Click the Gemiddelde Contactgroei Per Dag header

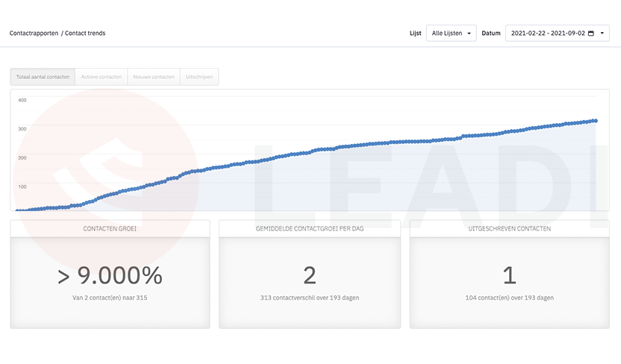[310, 229]
